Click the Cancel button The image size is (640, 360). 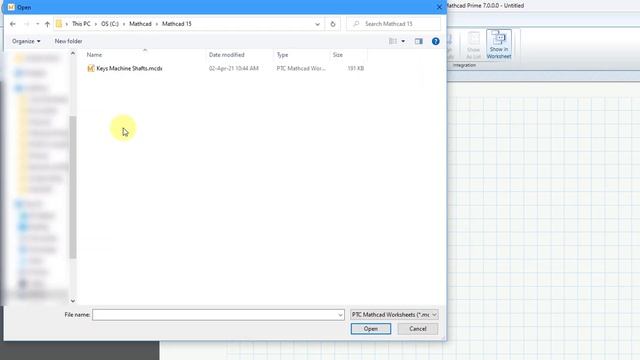click(x=418, y=329)
